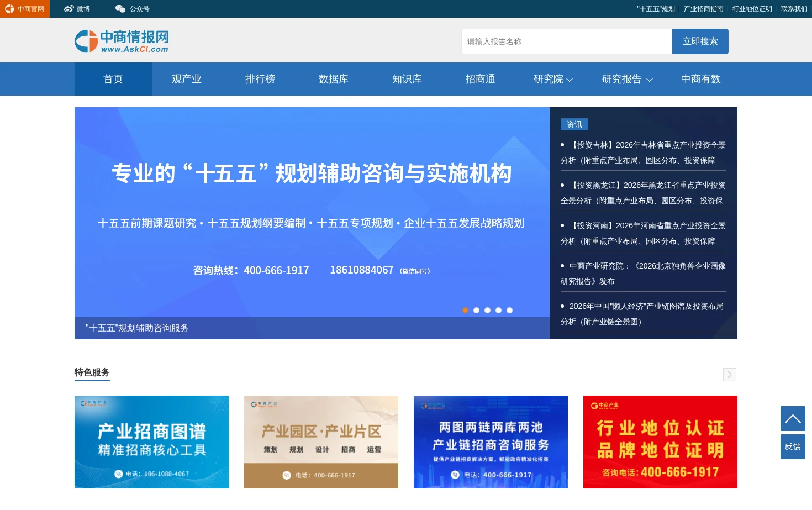The width and height of the screenshot is (812, 510).
Task: Select the second carousel dot
Action: point(476,310)
